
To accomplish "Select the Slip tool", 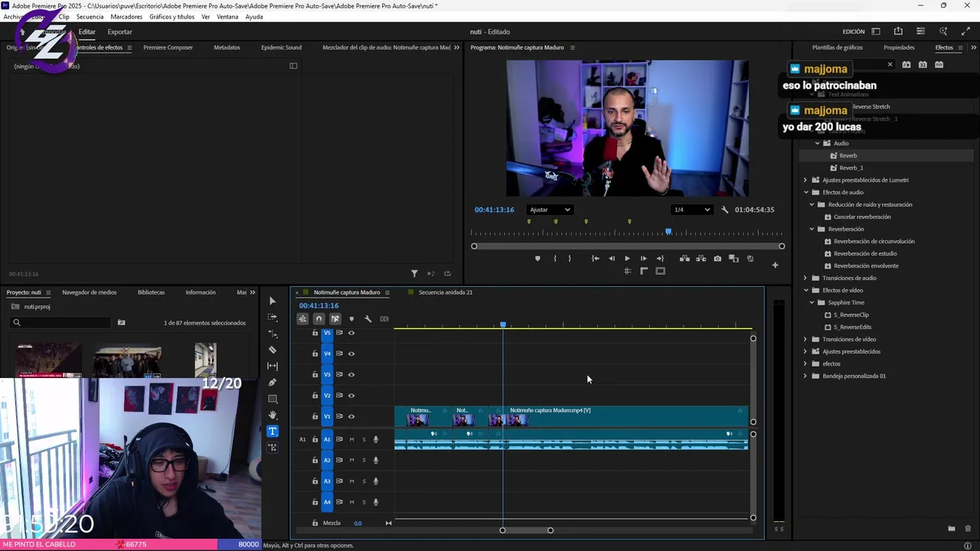I will pos(273,366).
